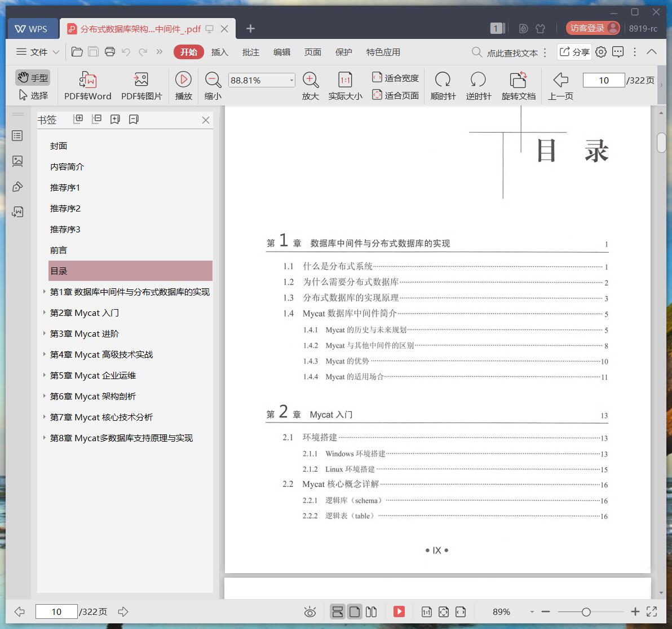Expand the 第5章 Mycat 企业运维 bookmark
The height and width of the screenshot is (629, 672).
44,375
